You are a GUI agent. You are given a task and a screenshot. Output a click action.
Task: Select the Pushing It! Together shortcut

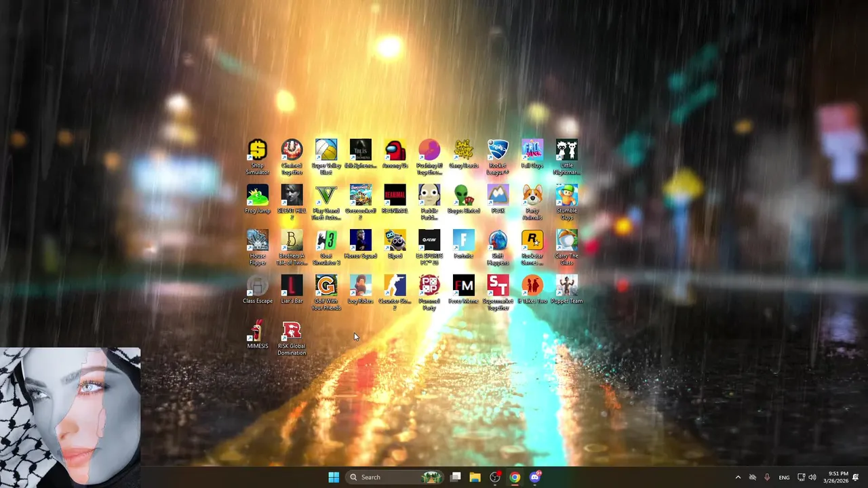[429, 157]
